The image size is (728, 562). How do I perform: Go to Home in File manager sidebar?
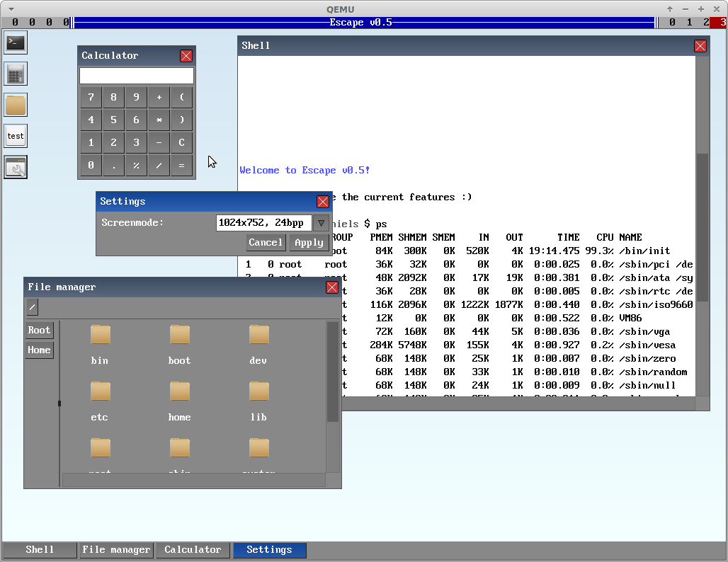pyautogui.click(x=39, y=350)
